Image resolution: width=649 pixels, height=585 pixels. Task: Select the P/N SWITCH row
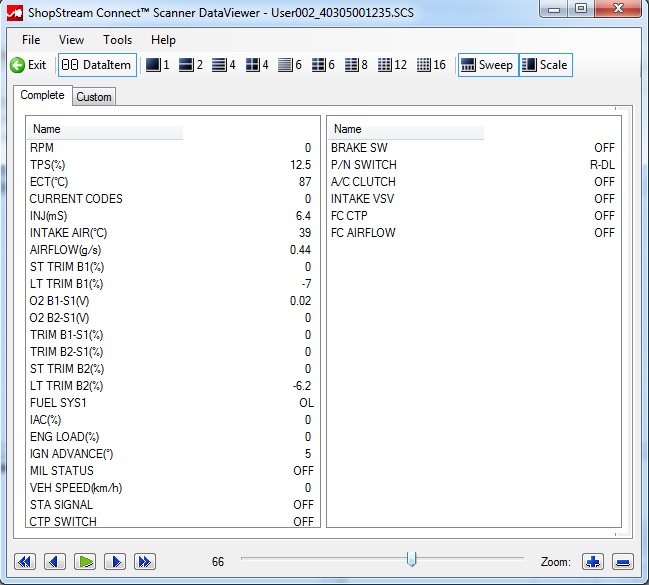coord(474,165)
